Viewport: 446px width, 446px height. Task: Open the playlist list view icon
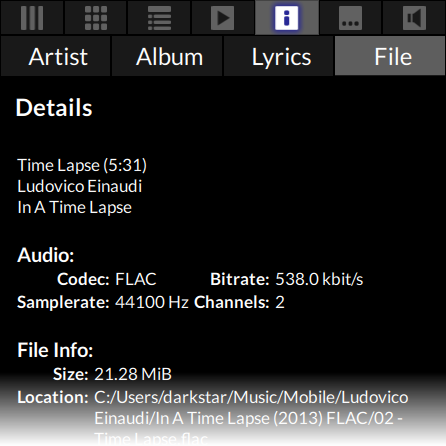tap(159, 17)
